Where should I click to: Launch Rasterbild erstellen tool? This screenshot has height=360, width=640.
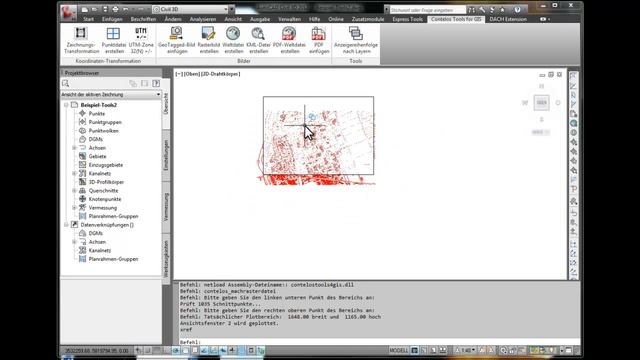209,40
